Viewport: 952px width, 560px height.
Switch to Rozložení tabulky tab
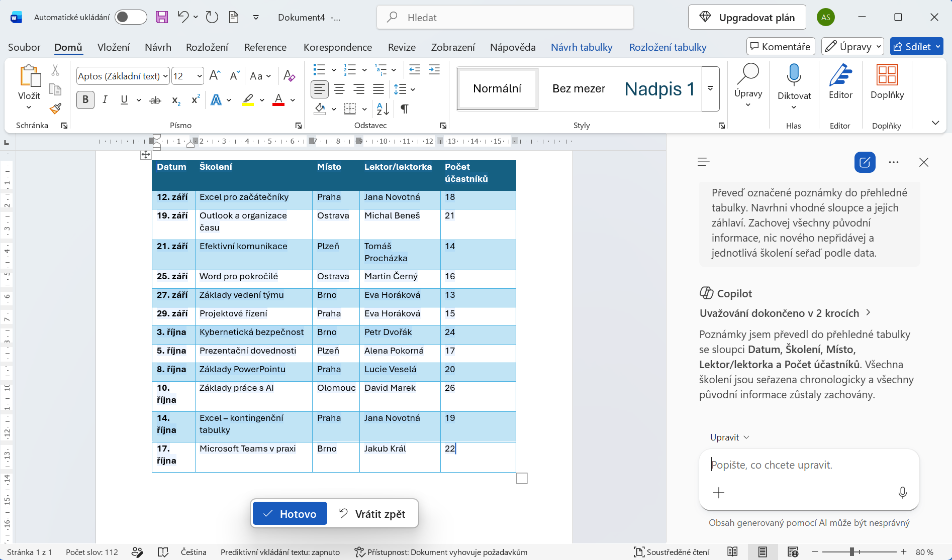668,47
